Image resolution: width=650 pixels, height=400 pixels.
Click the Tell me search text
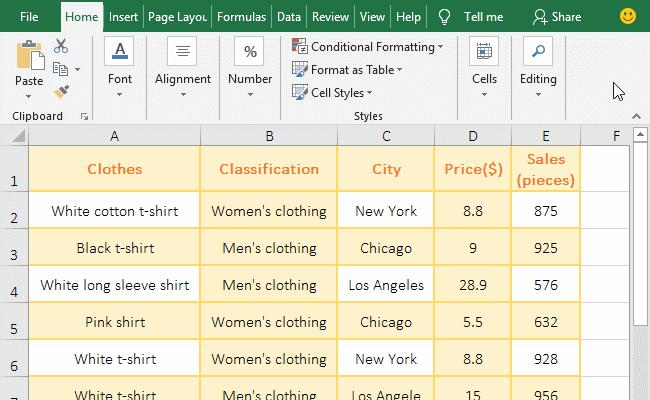[483, 17]
